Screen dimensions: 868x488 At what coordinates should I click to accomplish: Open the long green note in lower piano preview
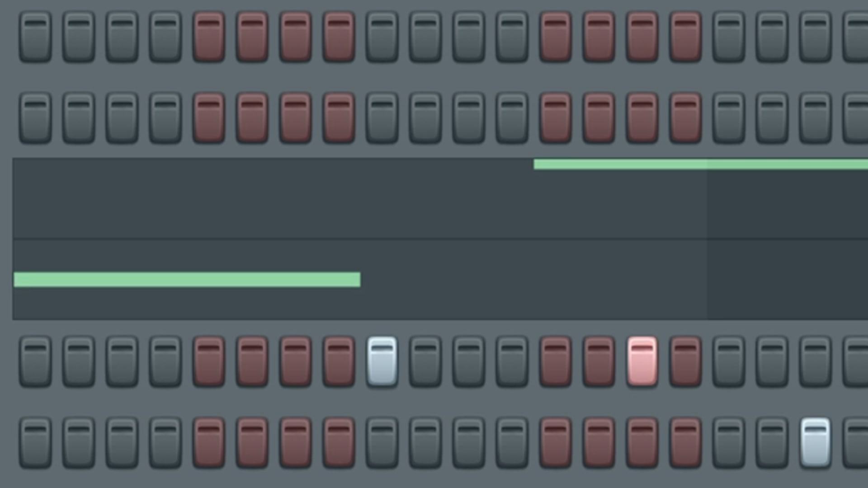pyautogui.click(x=187, y=280)
